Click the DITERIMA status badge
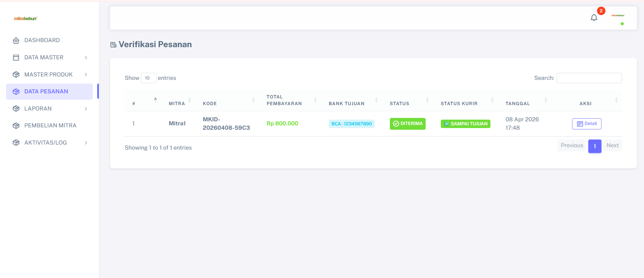This screenshot has height=278, width=644. coord(408,124)
